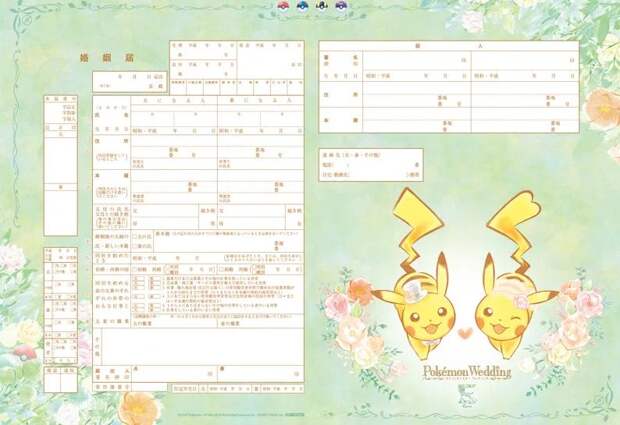
Task: Click the first witness 住所 address field
Action: coord(417,95)
